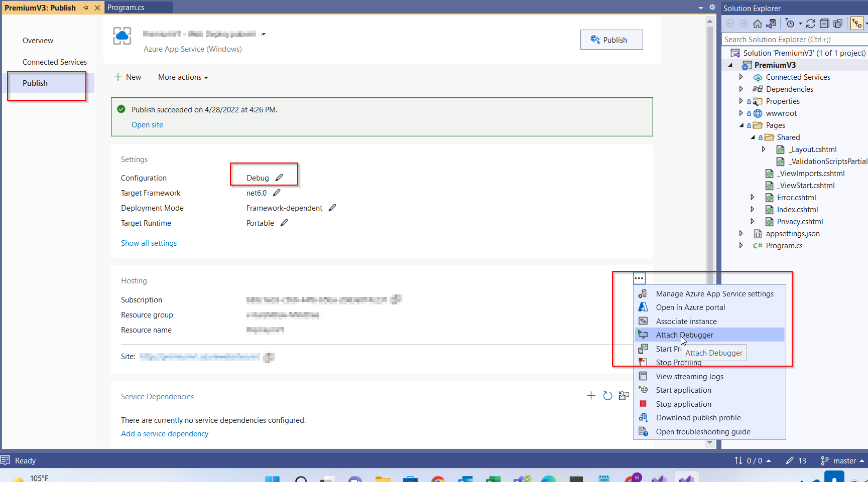Choose Stop application menu entry
Screen dimensions: 868x482
(x=709, y=404)
